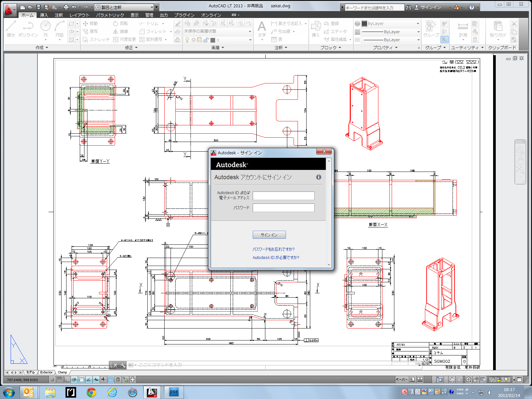Click the ペーパー space button in status bar
Viewport: 532px width, 399px height.
[x=402, y=379]
